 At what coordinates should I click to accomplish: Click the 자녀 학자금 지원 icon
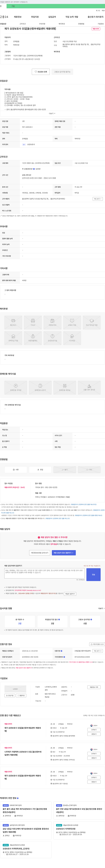coord(92,322)
